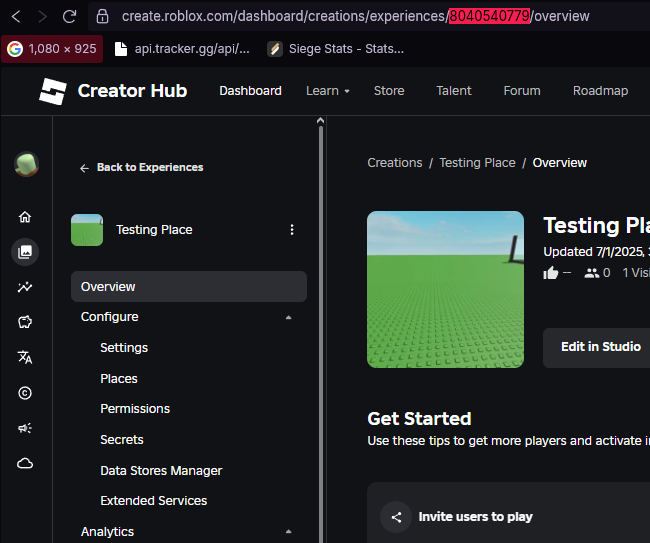Screen dimensions: 650x543
Task: Click the scrollbar up arrow
Action: pos(320,121)
